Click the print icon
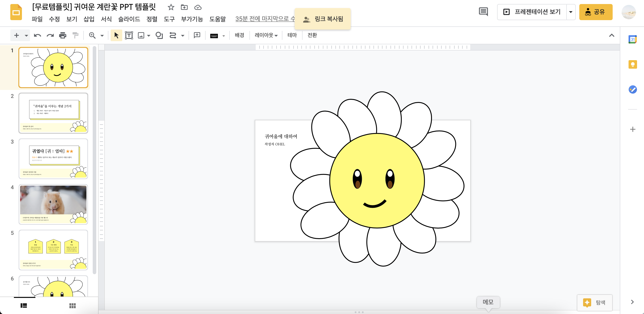This screenshot has width=644, height=314. 62,35
